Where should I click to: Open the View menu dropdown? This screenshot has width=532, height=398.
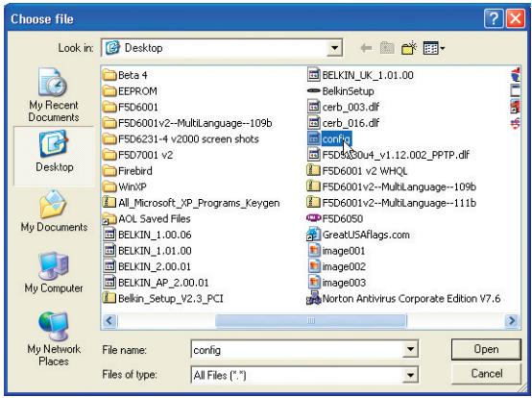tap(434, 48)
